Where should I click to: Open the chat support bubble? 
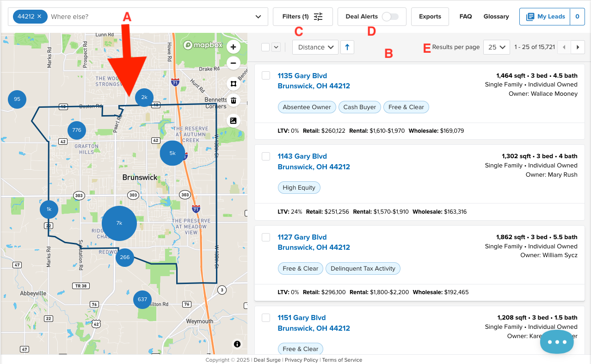pos(557,342)
